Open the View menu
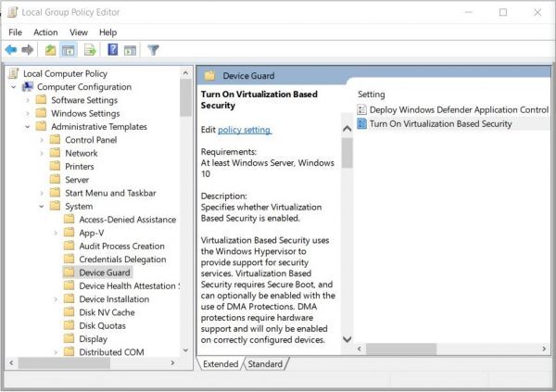The image size is (556, 392). [x=78, y=32]
